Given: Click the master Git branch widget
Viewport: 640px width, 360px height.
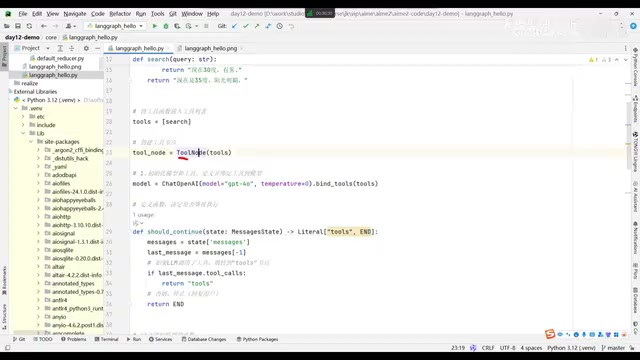Looking at the screenshot, I should point(613,348).
